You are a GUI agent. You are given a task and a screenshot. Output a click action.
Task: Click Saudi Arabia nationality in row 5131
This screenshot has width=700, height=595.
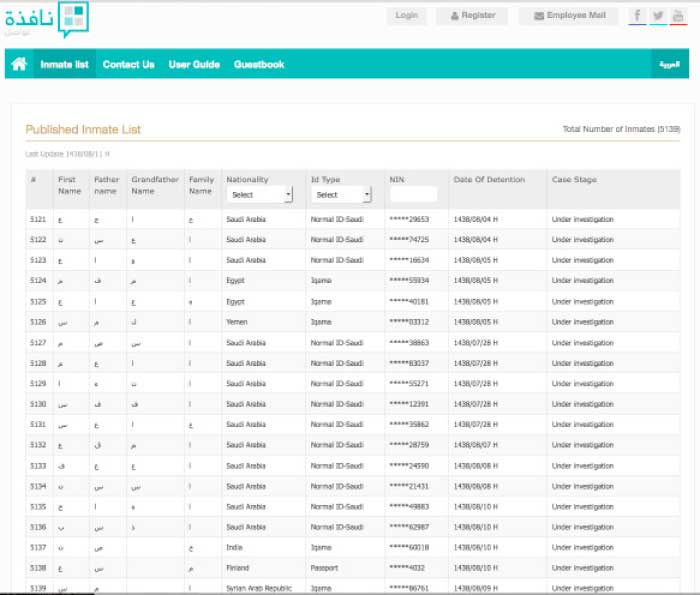click(246, 424)
